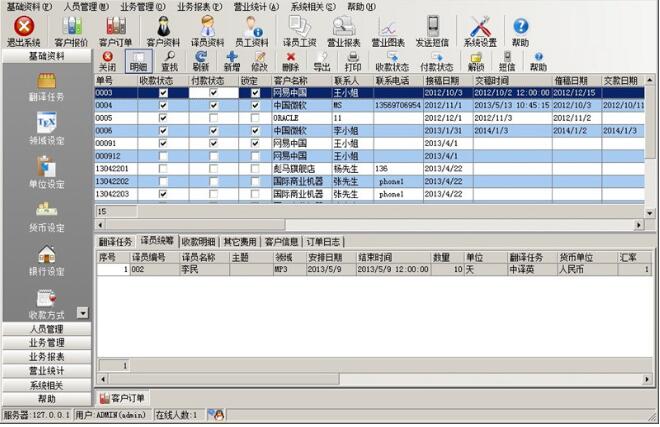Expand 营业统计 sidebar section
This screenshot has height=427, width=660.
pos(46,371)
